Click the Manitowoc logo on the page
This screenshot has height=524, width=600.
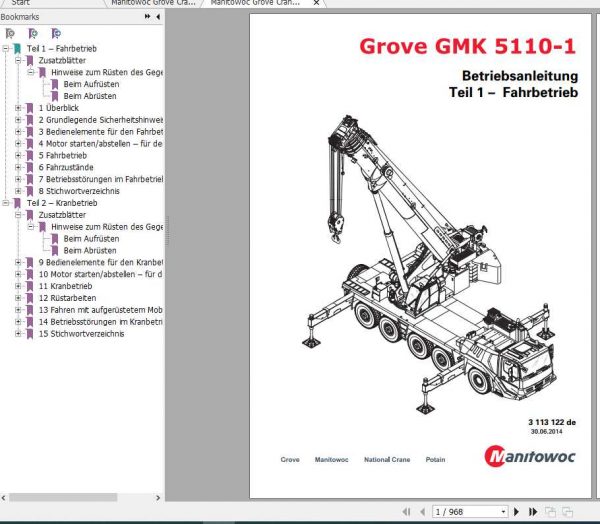tap(530, 456)
